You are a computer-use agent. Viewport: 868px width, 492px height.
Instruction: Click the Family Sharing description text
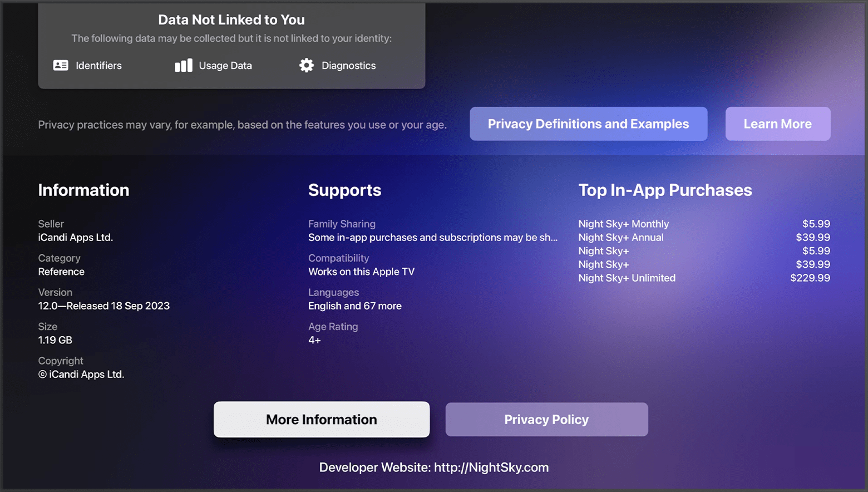point(433,238)
